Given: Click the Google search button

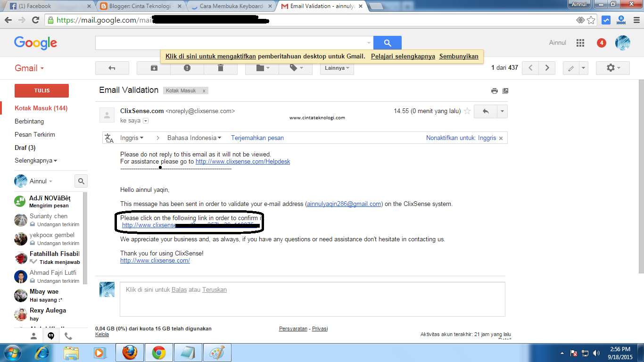Looking at the screenshot, I should tap(388, 43).
